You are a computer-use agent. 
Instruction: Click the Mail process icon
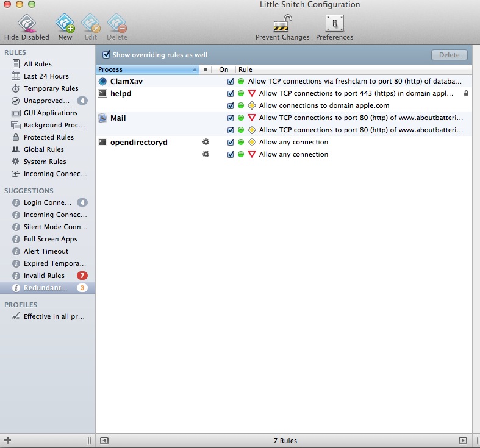103,118
